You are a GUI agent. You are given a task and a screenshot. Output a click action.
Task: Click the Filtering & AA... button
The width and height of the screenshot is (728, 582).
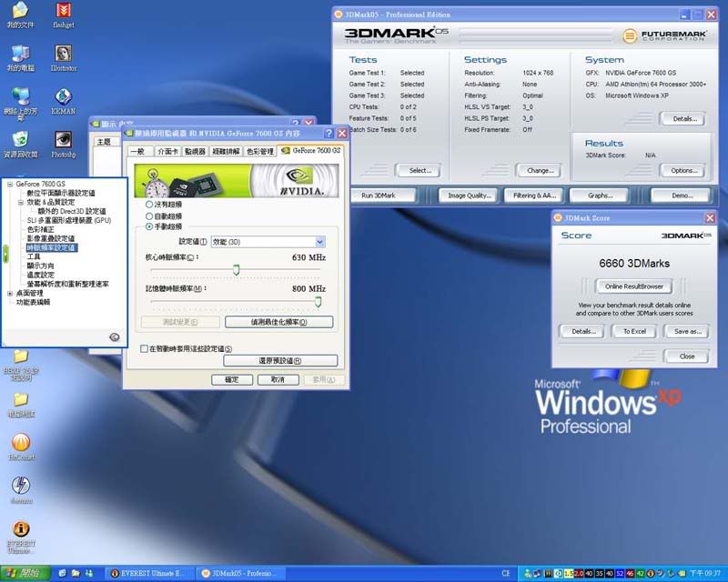(534, 196)
